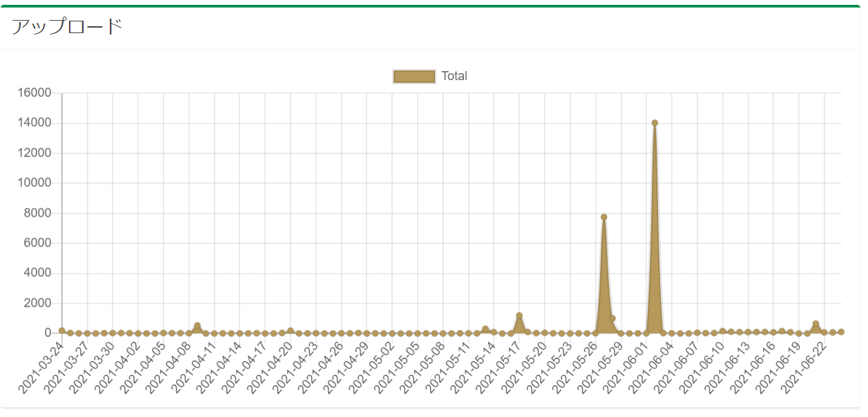868x417 pixels.
Task: Click the 2021-04-08 x-axis date label
Action: tap(168, 367)
